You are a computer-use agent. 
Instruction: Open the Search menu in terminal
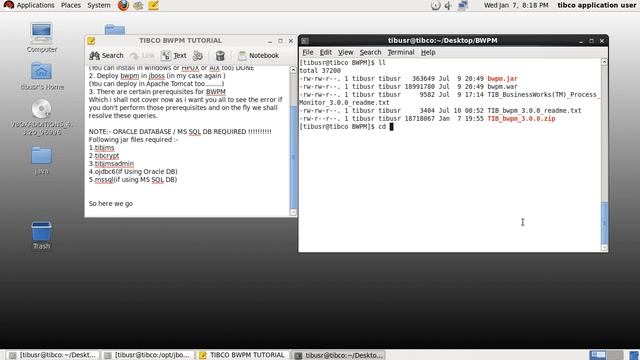370,52
